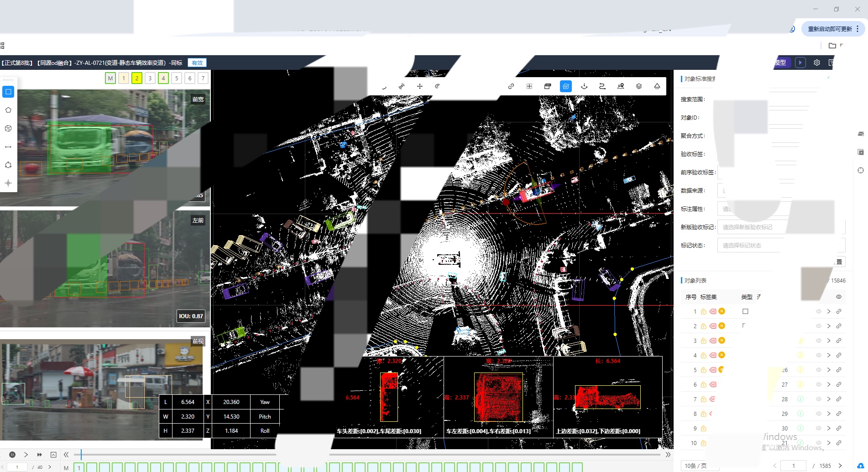Select the rectangle annotation tool
868x472 pixels.
(x=8, y=92)
